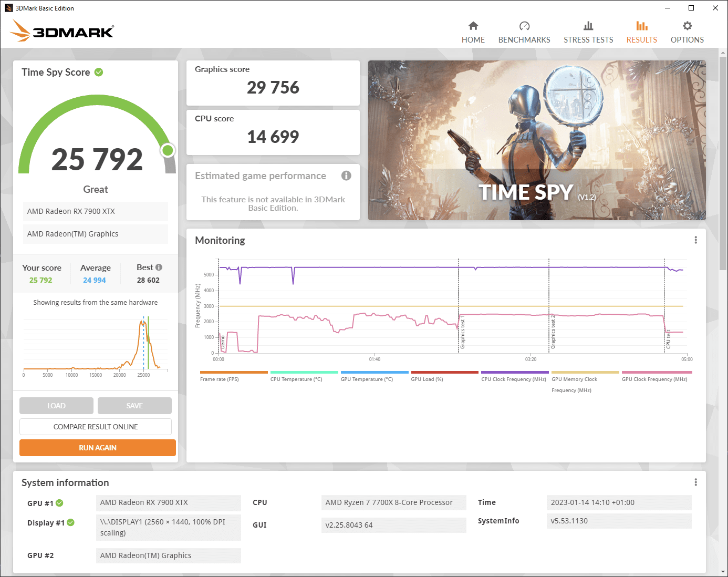Screen dimensions: 728x577
Task: Click the SAVE button
Action: (x=134, y=406)
